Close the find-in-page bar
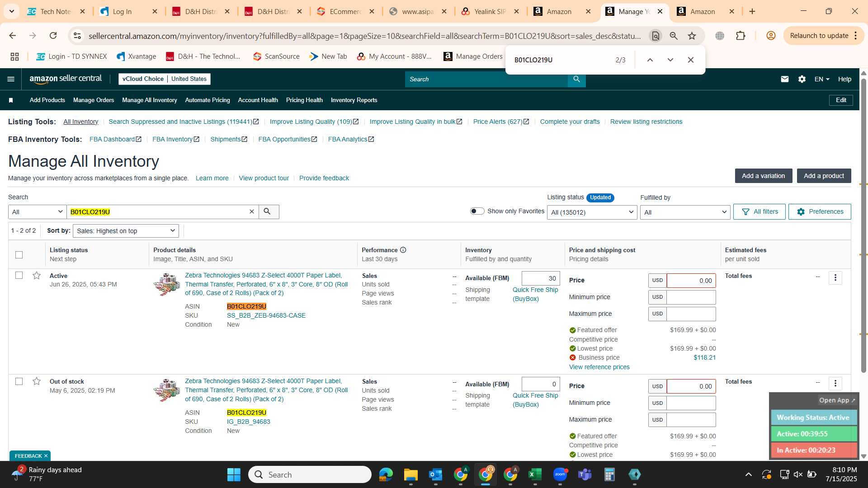This screenshot has height=488, width=868. click(690, 60)
